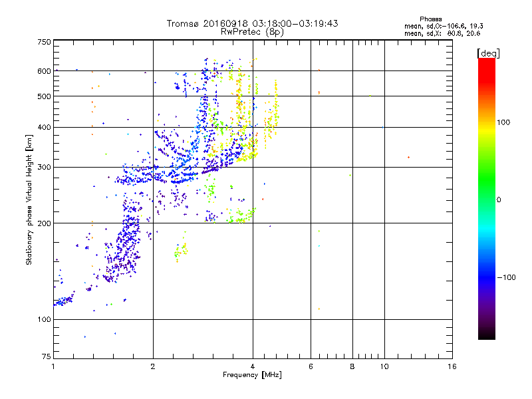The width and height of the screenshot is (532, 399).
Task: Click the 'mean, sd,O:-106.6, 19.3' statistics line
Action: pos(444,26)
